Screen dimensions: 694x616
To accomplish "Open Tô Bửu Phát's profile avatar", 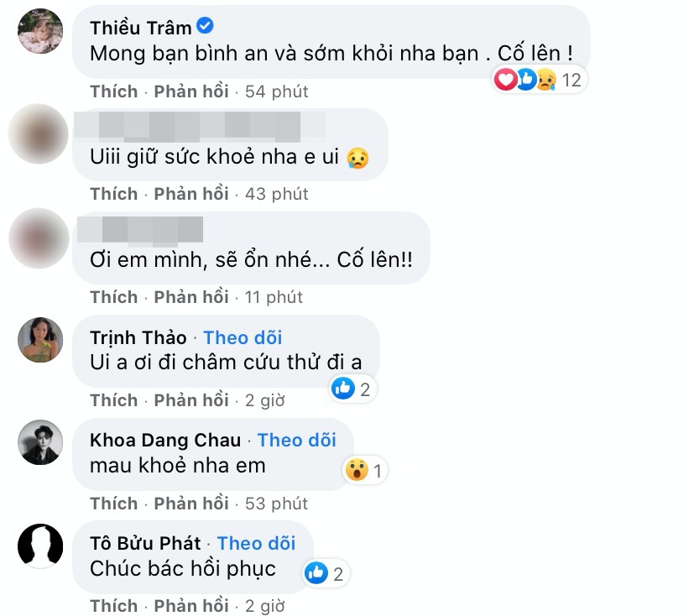I will (40, 546).
